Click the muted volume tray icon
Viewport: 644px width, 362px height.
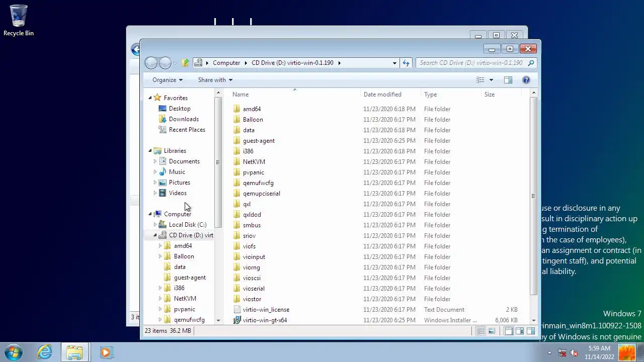point(574,352)
